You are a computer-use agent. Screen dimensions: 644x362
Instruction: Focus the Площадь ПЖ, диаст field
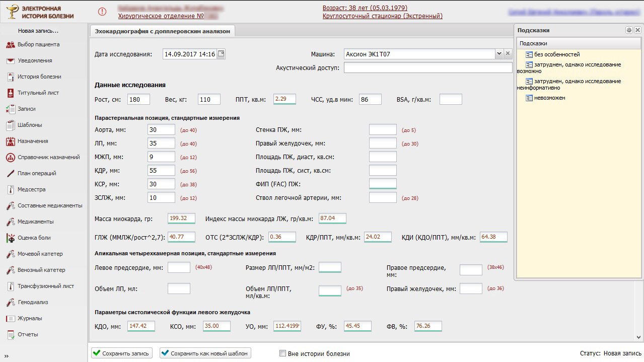[383, 157]
